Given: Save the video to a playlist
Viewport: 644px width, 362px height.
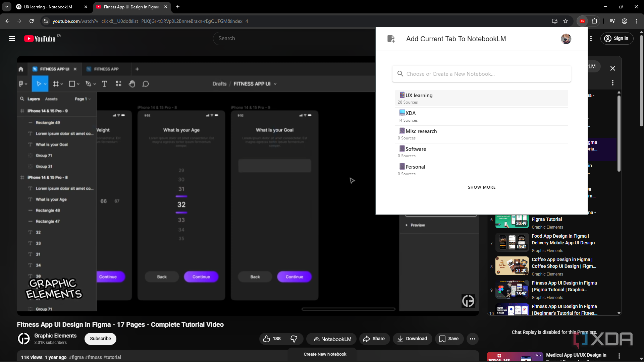Looking at the screenshot, I should tap(449, 339).
